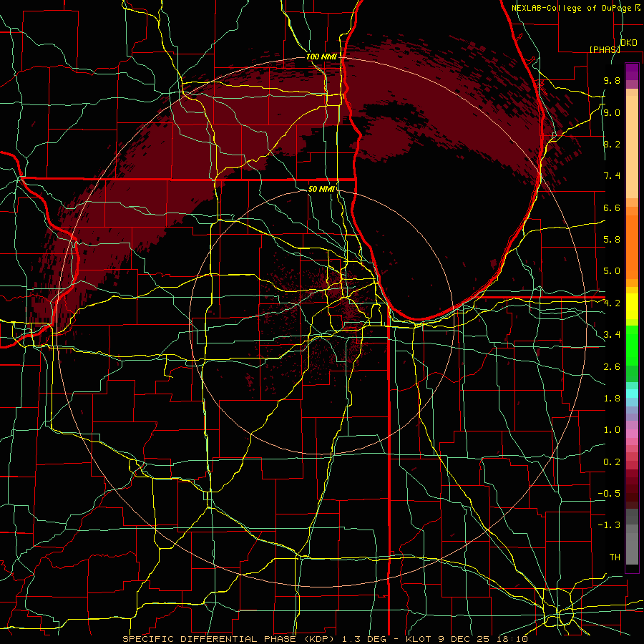This screenshot has height=644, width=644.
Task: Click the [PHAS] label above the scale
Action: [x=605, y=49]
